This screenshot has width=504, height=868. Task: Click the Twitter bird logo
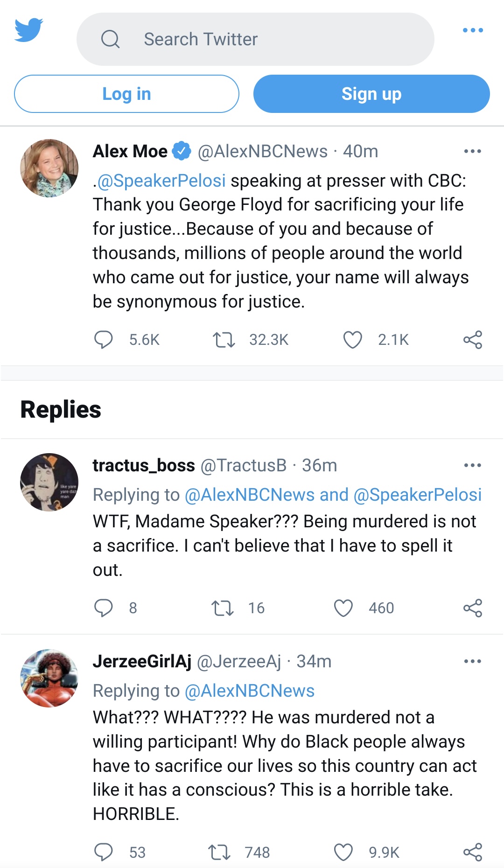tap(29, 30)
